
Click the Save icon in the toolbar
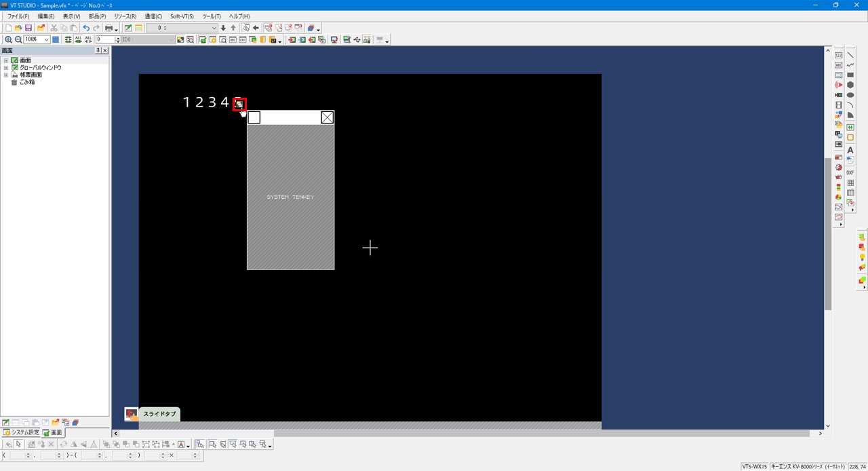(x=28, y=28)
